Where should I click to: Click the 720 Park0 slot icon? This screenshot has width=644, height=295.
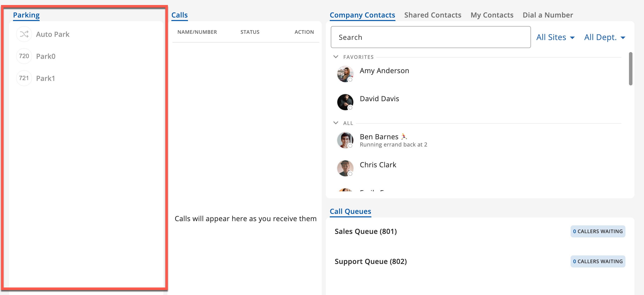click(x=24, y=56)
